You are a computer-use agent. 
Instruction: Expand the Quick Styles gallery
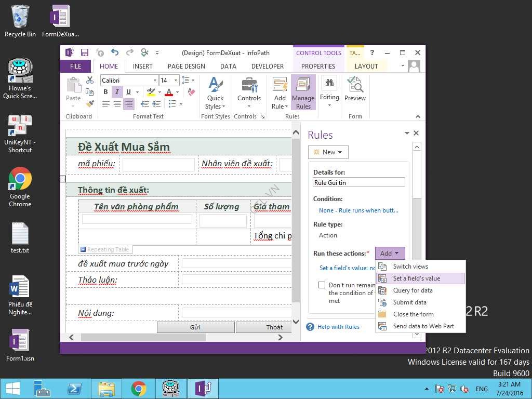click(215, 92)
